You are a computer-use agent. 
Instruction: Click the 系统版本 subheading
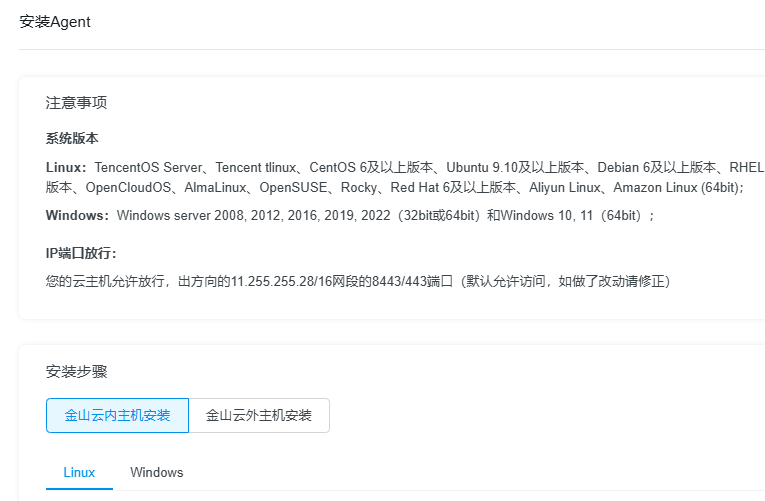tap(72, 139)
